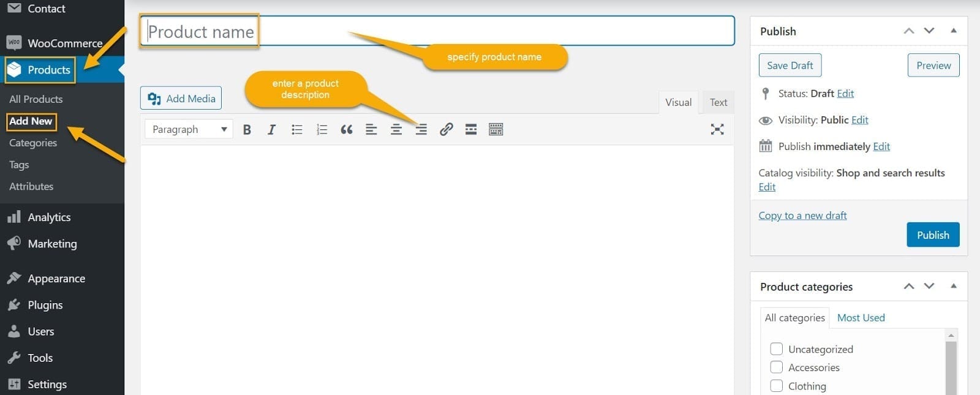The image size is (980, 395).
Task: Align text right
Action: coord(421,129)
